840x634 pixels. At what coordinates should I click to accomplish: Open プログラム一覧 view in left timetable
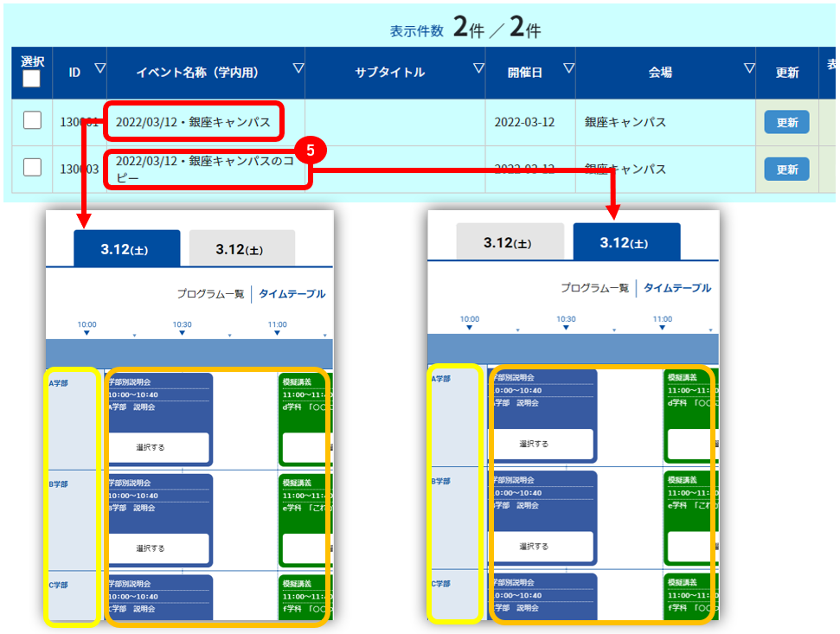(x=210, y=294)
